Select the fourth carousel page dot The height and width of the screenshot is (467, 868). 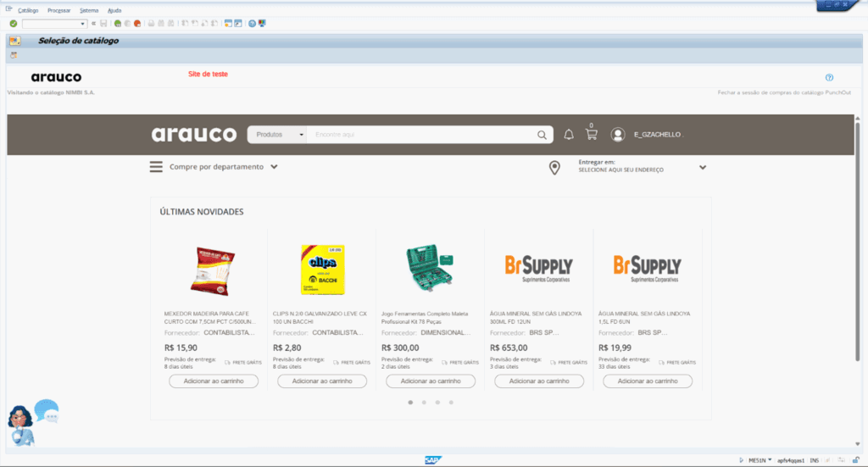pos(451,403)
